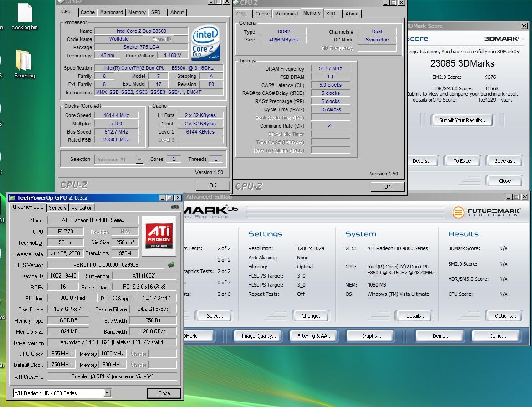Open Sensors tab in GPU-Z
The height and width of the screenshot is (407, 532).
[57, 207]
